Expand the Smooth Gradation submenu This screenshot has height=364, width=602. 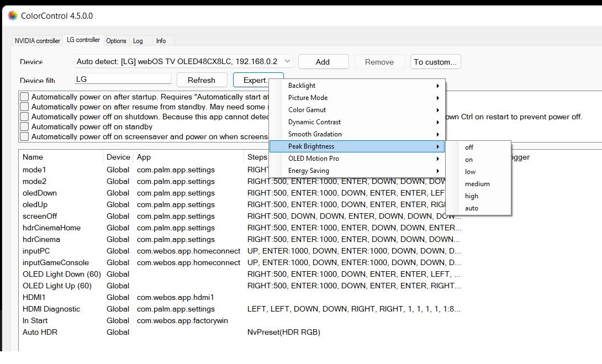click(x=357, y=134)
